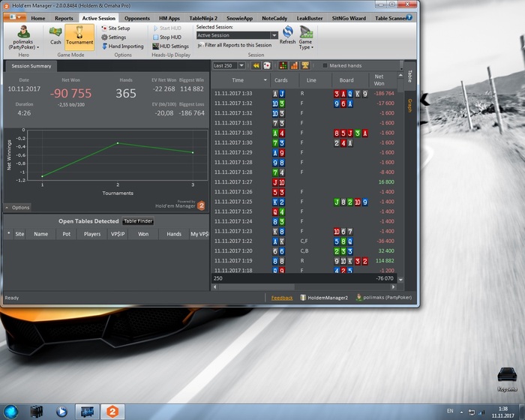Viewport: 525px width, 420px height.
Task: Select the 1:20 hand winning 32 400
Action: coord(304,251)
